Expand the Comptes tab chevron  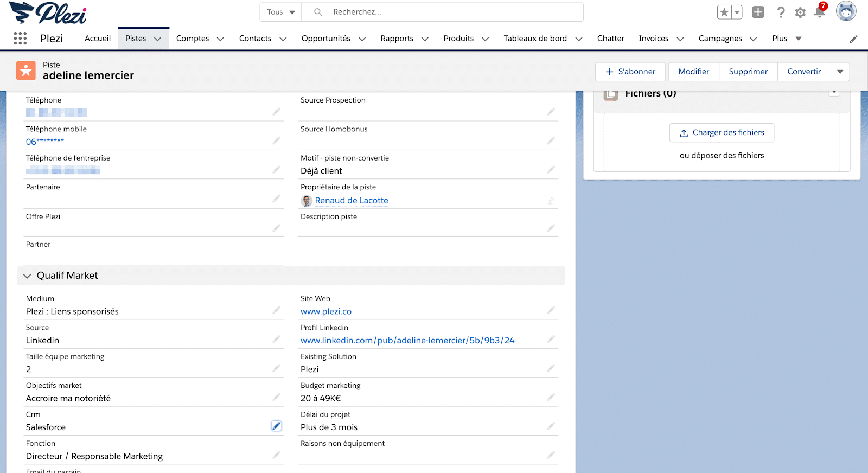(220, 39)
